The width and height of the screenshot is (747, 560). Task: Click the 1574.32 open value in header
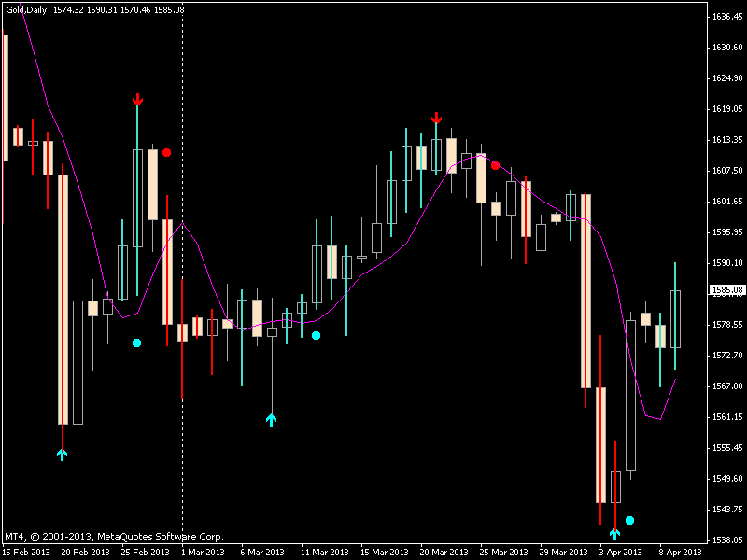point(68,9)
